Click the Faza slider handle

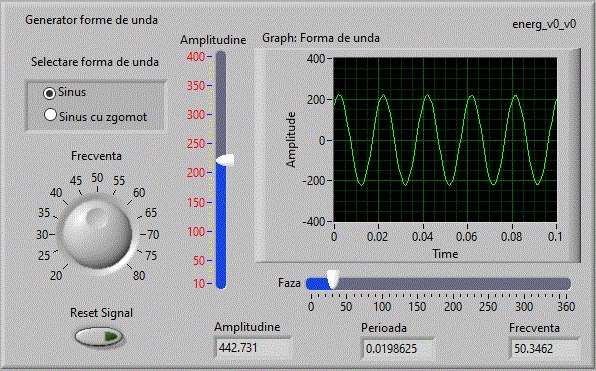(x=333, y=279)
